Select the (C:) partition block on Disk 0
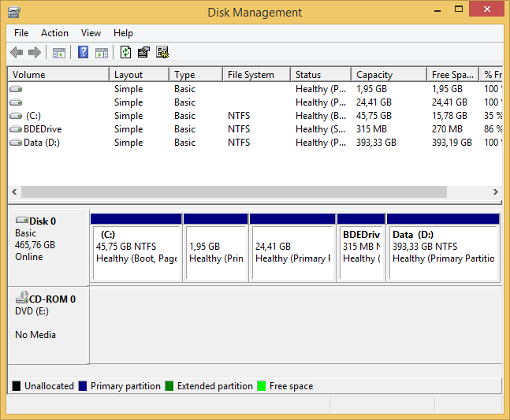This screenshot has width=510, height=420. pyautogui.click(x=136, y=247)
